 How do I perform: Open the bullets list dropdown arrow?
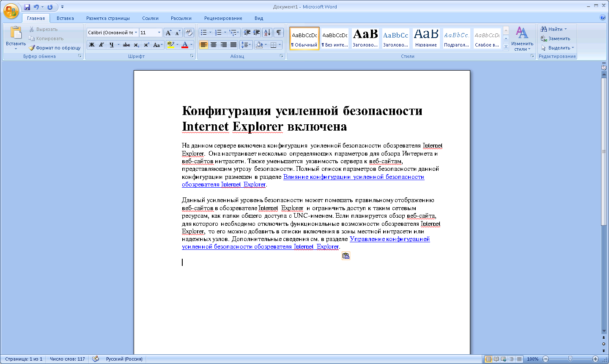pyautogui.click(x=211, y=33)
